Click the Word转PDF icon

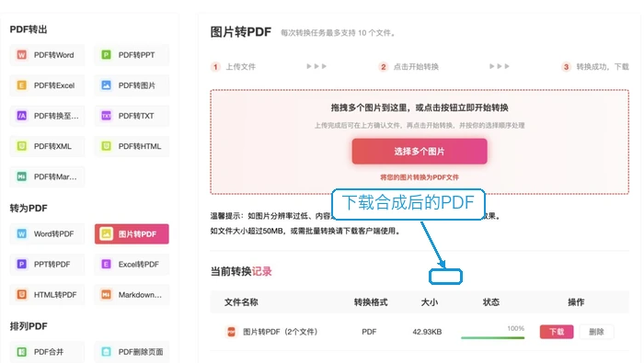22,233
